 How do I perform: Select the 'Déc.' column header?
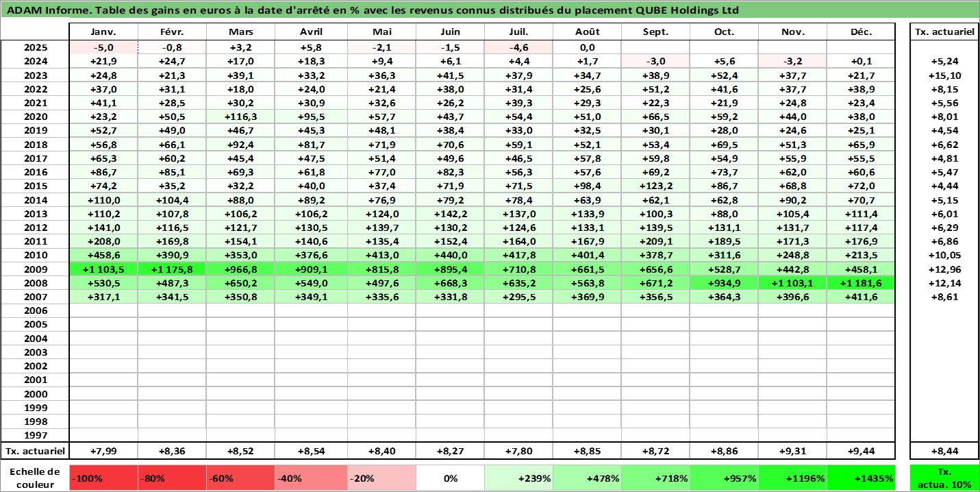861,32
